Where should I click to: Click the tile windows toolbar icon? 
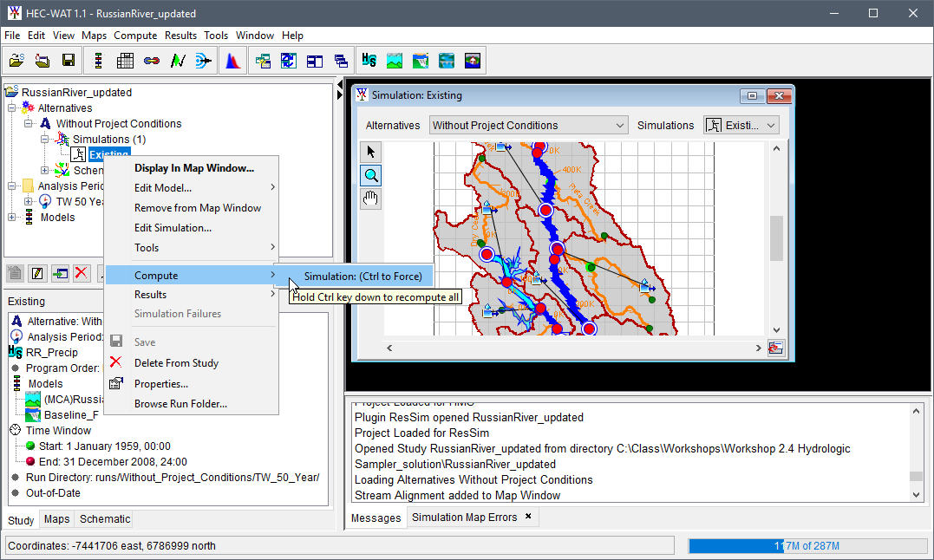coord(315,61)
